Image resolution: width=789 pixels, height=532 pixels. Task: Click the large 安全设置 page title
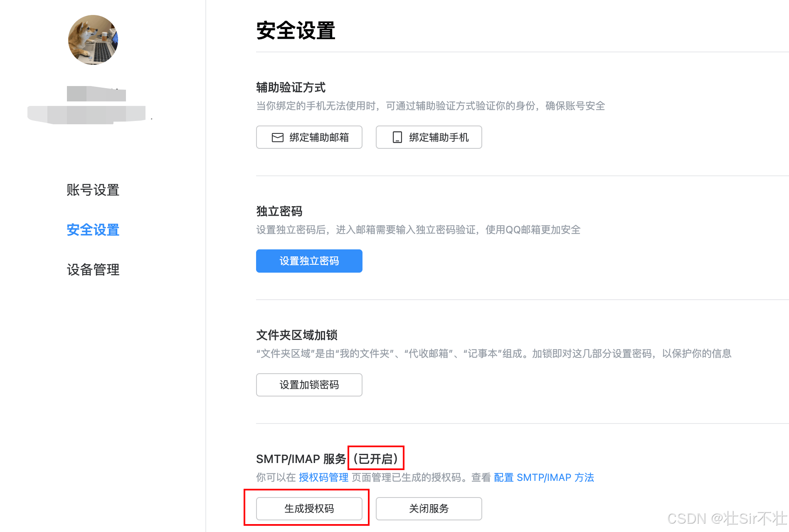(296, 31)
